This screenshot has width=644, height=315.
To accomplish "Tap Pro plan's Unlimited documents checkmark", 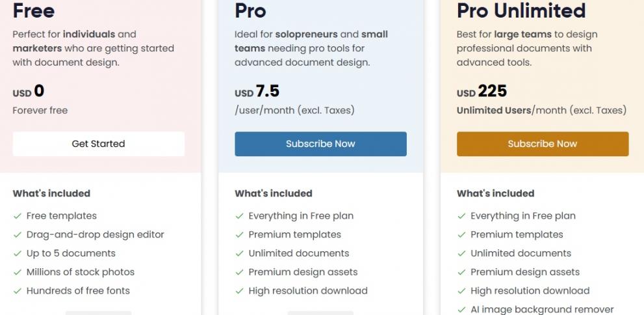I will tap(240, 254).
